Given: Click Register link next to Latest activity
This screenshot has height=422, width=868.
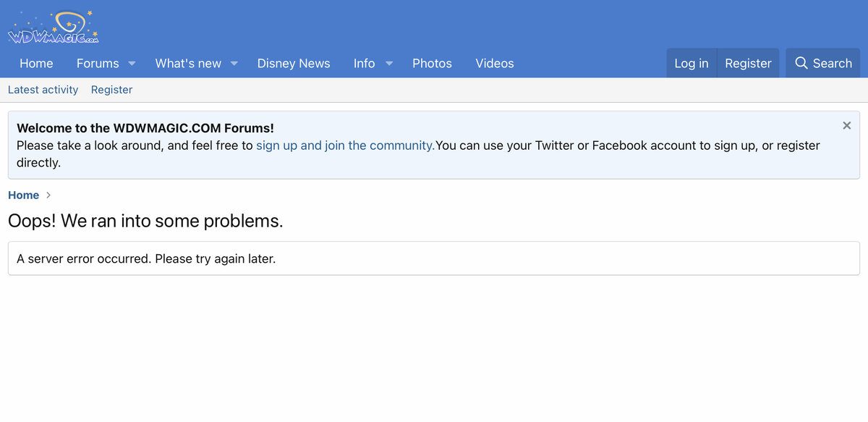Looking at the screenshot, I should (111, 90).
